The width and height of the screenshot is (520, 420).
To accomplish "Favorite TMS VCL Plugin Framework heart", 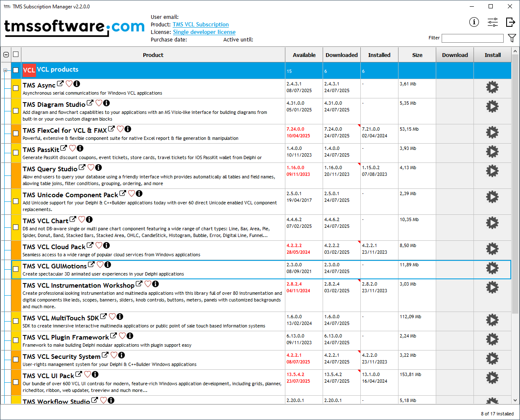I will pyautogui.click(x=122, y=336).
